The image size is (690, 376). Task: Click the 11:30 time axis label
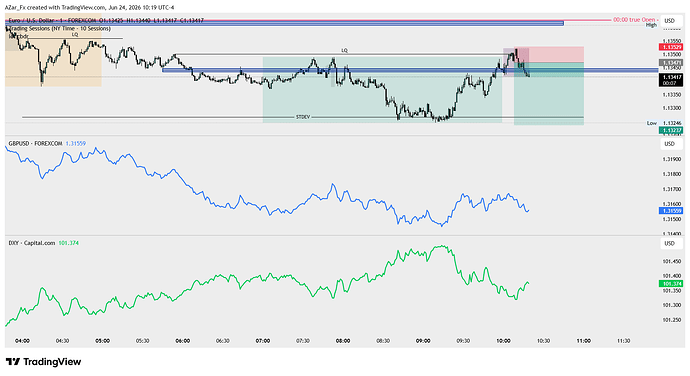click(x=624, y=341)
